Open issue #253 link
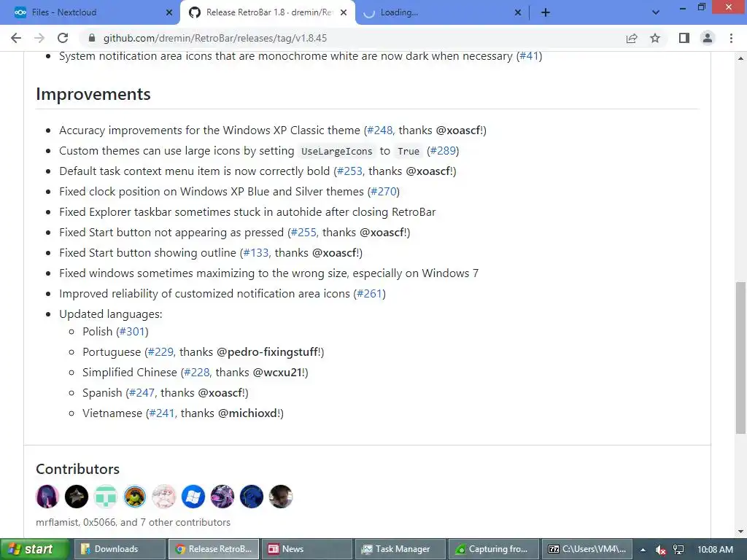Image resolution: width=747 pixels, height=560 pixels. click(x=349, y=171)
